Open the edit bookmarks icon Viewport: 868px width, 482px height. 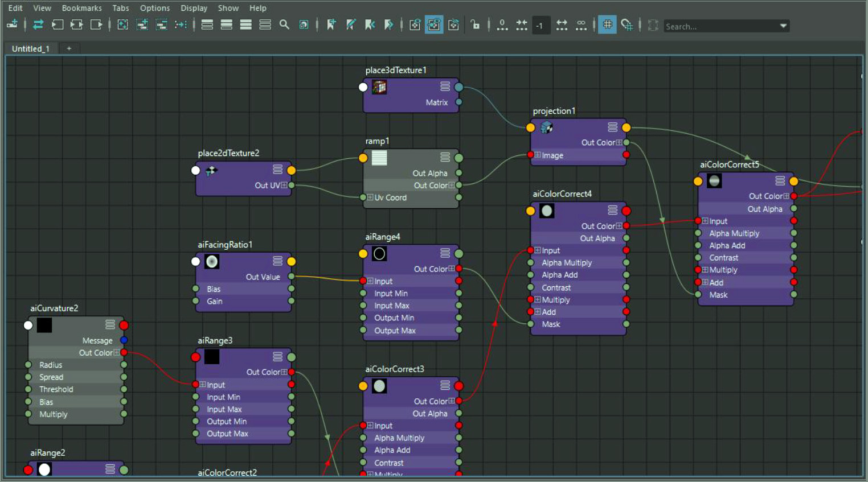350,24
